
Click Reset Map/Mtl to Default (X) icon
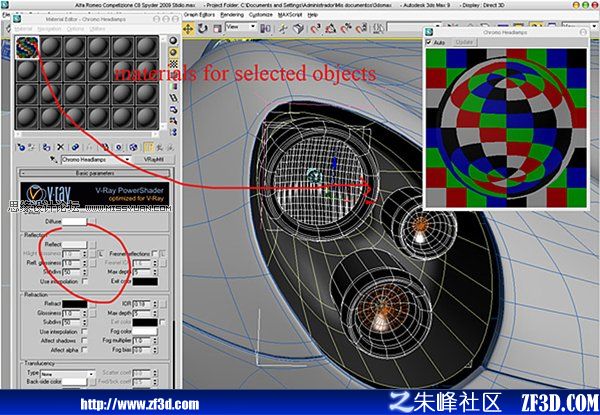coord(60,147)
